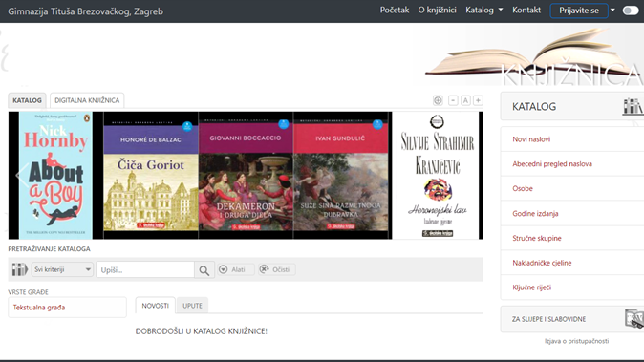Viewport: 644px width, 362px height.
Task: Click the VRSTE GRAĐE label
Action: pyautogui.click(x=28, y=292)
